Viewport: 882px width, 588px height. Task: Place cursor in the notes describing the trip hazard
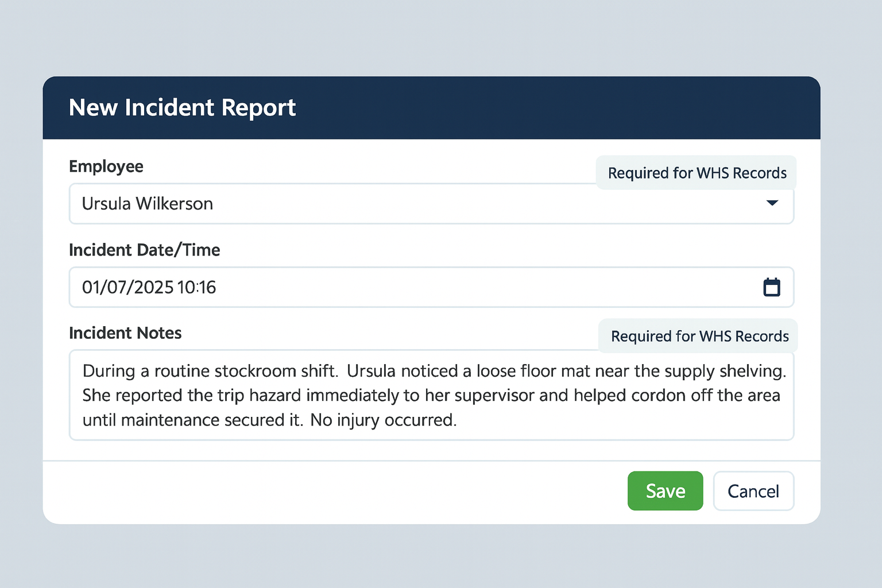(x=402, y=395)
